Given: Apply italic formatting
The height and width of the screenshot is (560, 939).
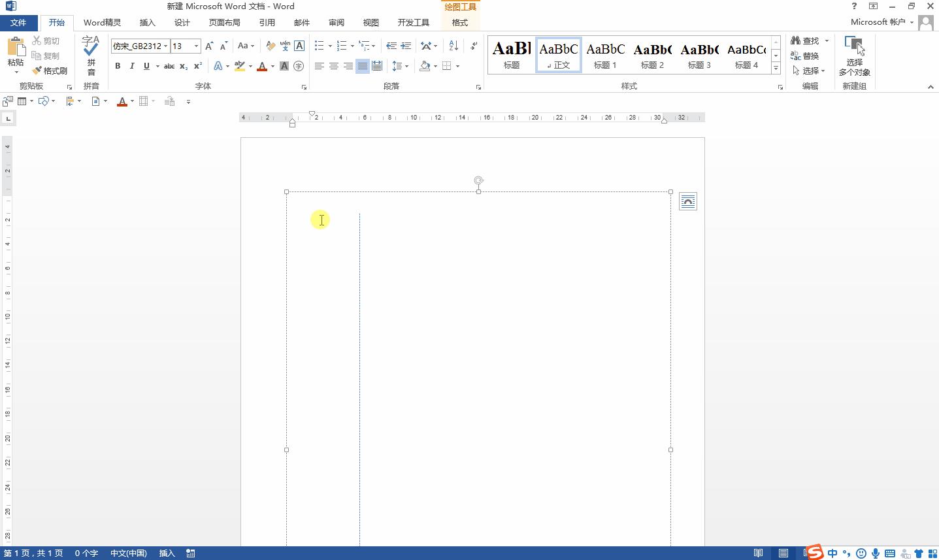Looking at the screenshot, I should coord(132,65).
